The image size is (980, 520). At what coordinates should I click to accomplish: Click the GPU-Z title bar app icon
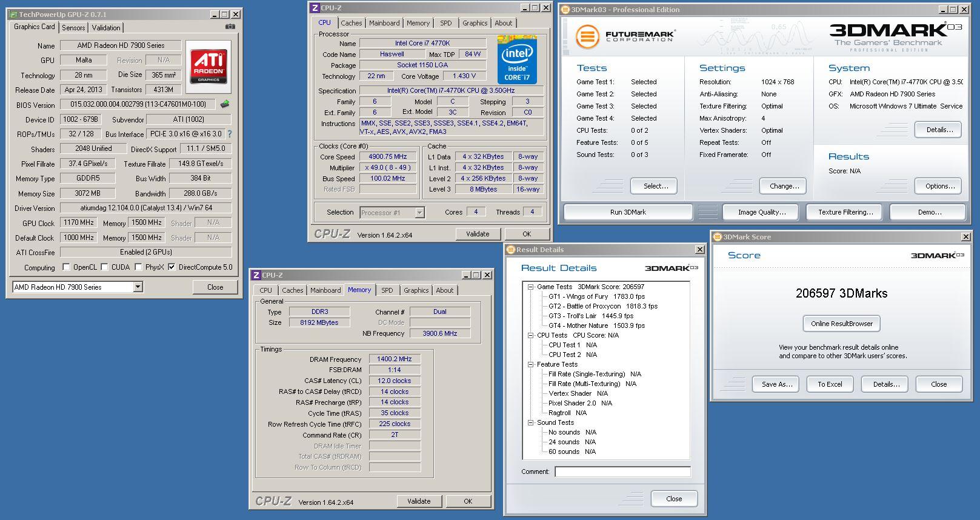pos(14,14)
